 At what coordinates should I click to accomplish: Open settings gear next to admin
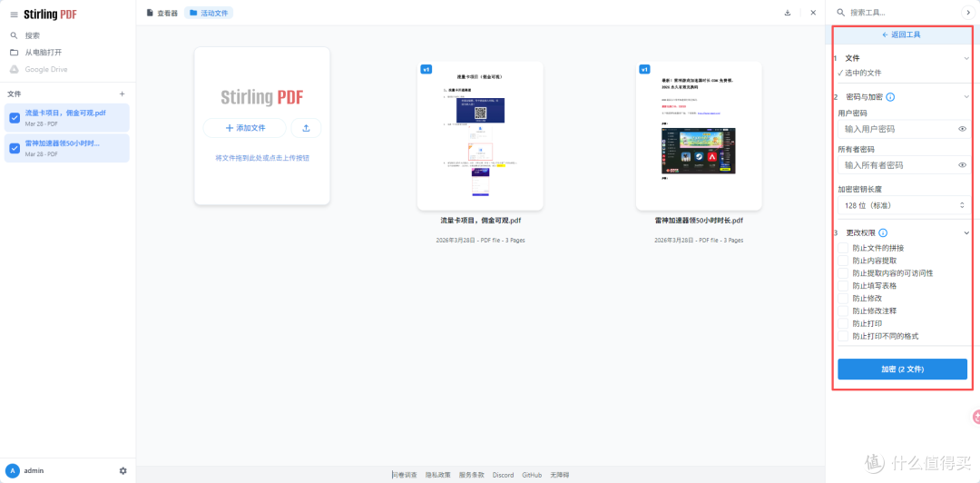click(123, 470)
